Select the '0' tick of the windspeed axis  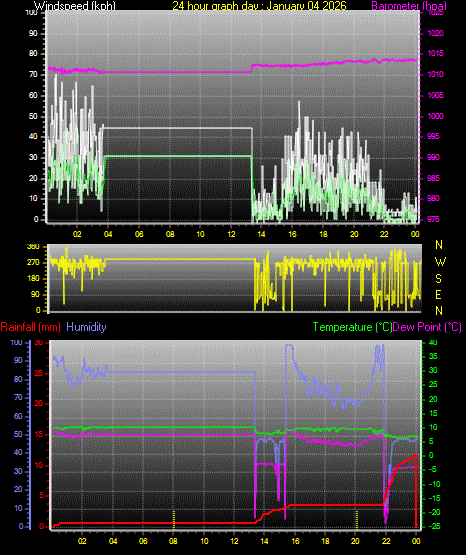pyautogui.click(x=36, y=219)
